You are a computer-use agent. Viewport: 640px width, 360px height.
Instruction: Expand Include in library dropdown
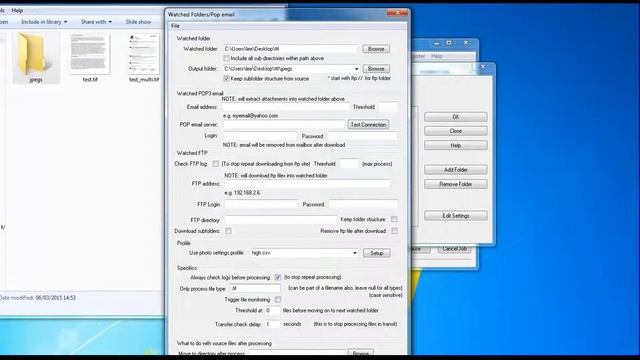click(x=44, y=22)
